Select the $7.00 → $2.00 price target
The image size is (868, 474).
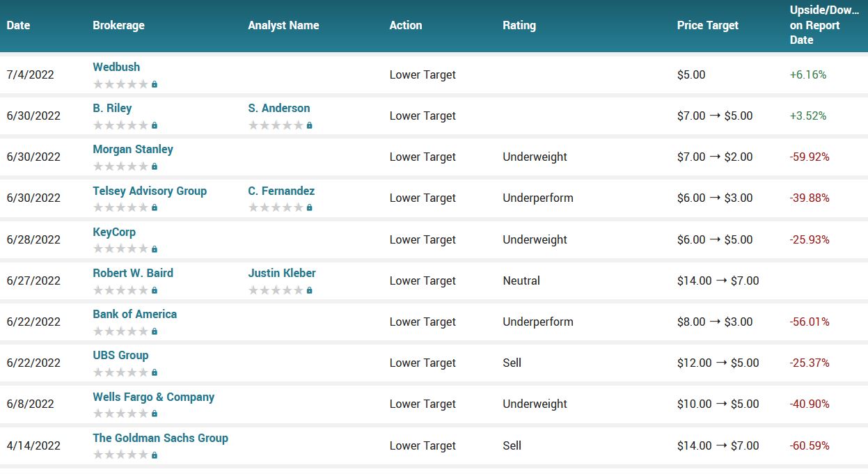tap(715, 157)
